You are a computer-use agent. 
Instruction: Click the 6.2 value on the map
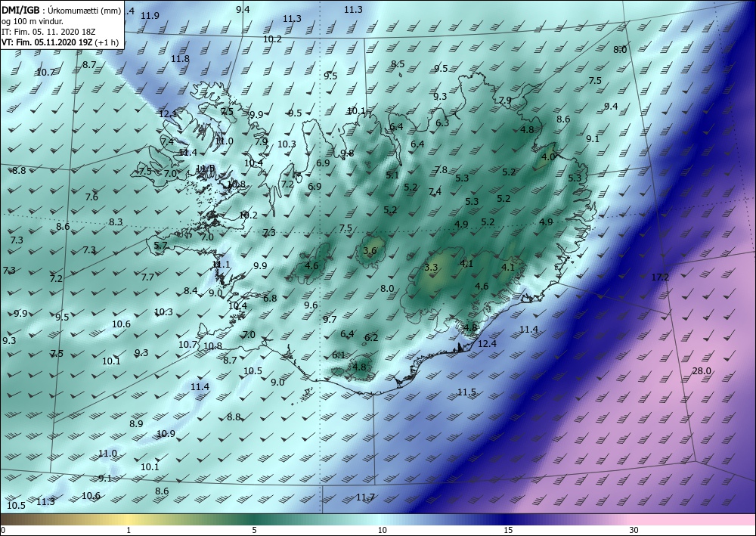[371, 338]
